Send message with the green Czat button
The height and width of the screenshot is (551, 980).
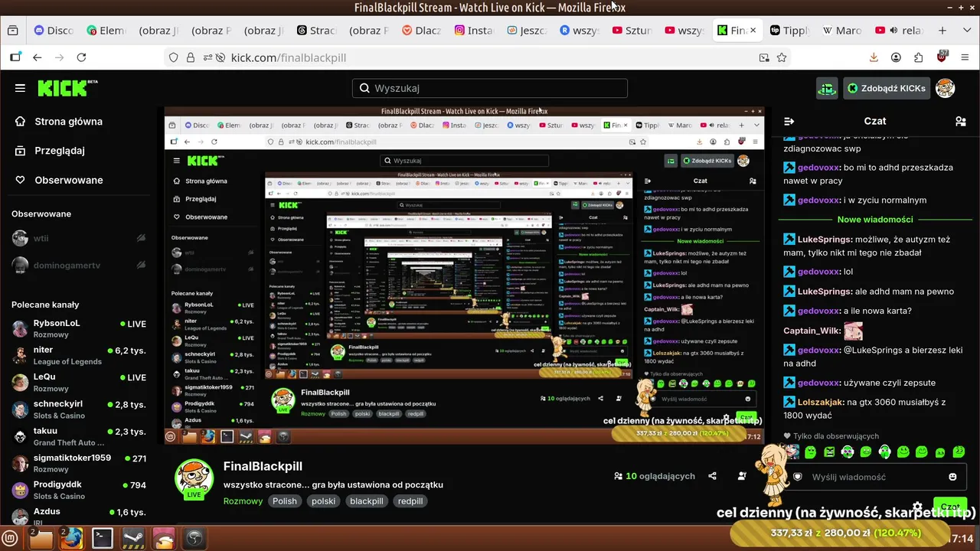pos(950,507)
